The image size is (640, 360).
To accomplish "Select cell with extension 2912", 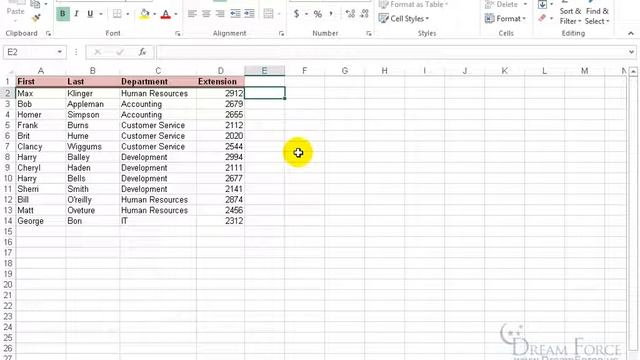I will (x=220, y=93).
